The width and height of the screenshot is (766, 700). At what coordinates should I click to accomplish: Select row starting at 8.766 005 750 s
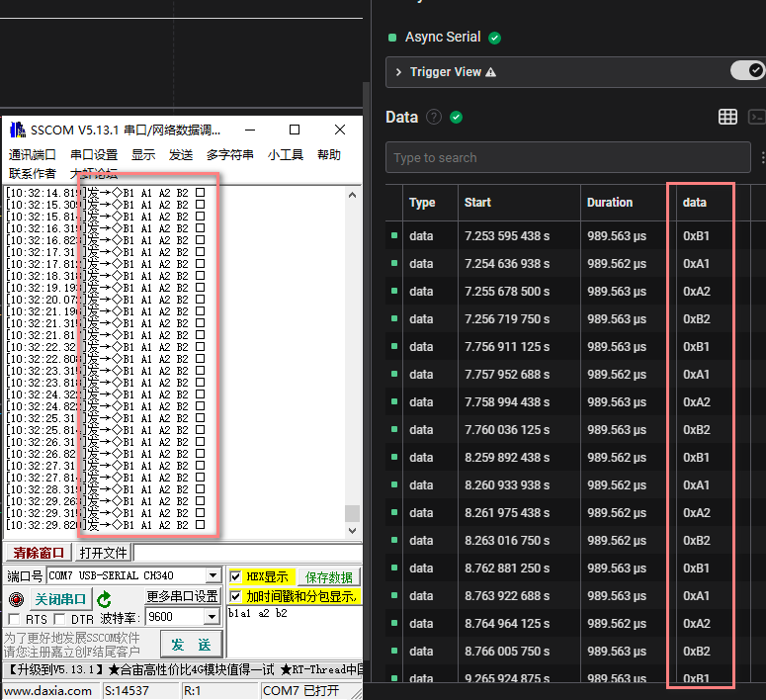click(x=575, y=652)
